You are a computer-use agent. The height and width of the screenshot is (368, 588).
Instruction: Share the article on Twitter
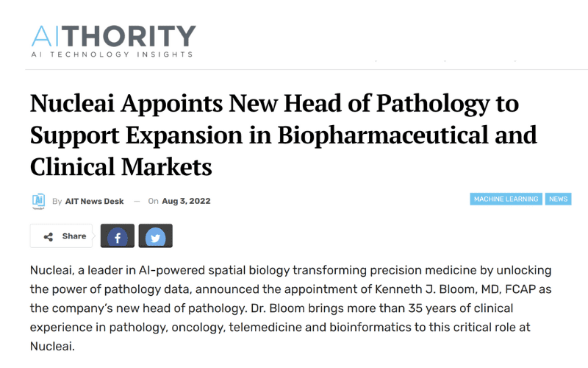[x=156, y=236]
